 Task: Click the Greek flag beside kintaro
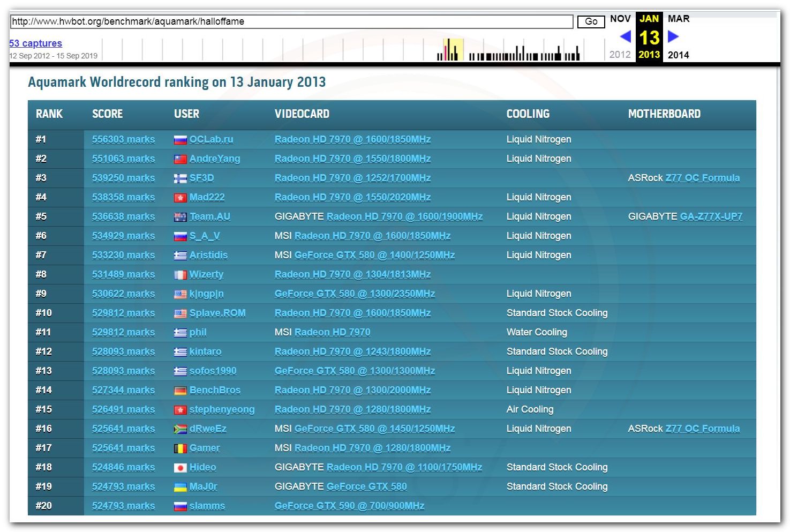tap(180, 352)
